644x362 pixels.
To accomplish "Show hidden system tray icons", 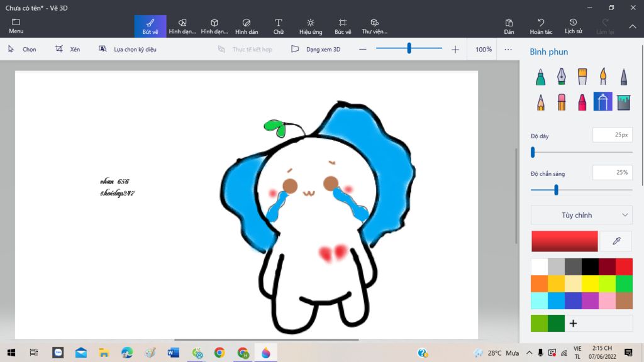I will click(529, 353).
